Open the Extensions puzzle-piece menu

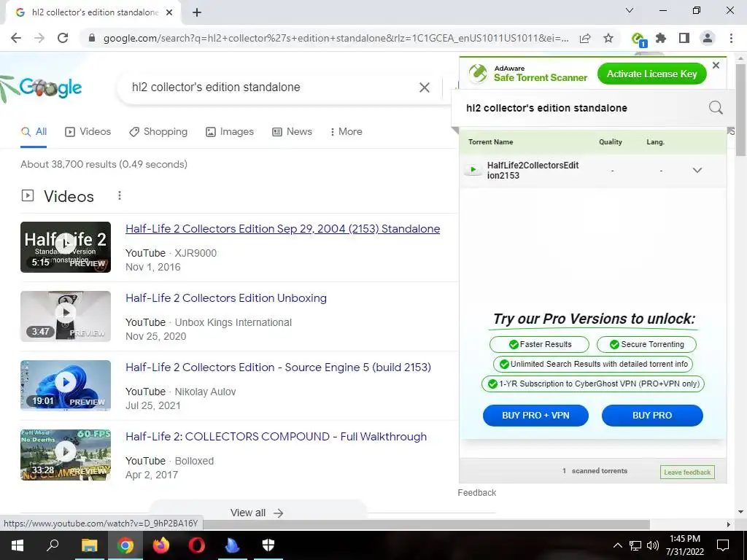[x=661, y=38]
